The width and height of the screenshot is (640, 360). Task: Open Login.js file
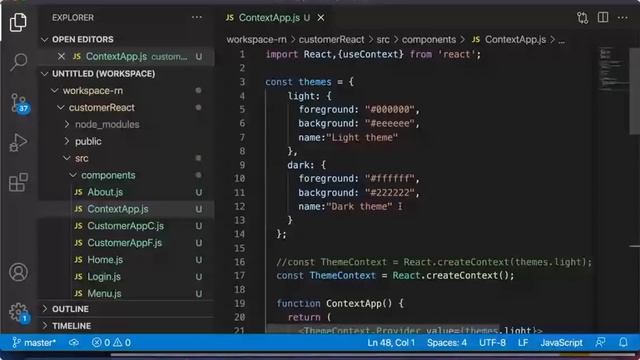[127, 277]
